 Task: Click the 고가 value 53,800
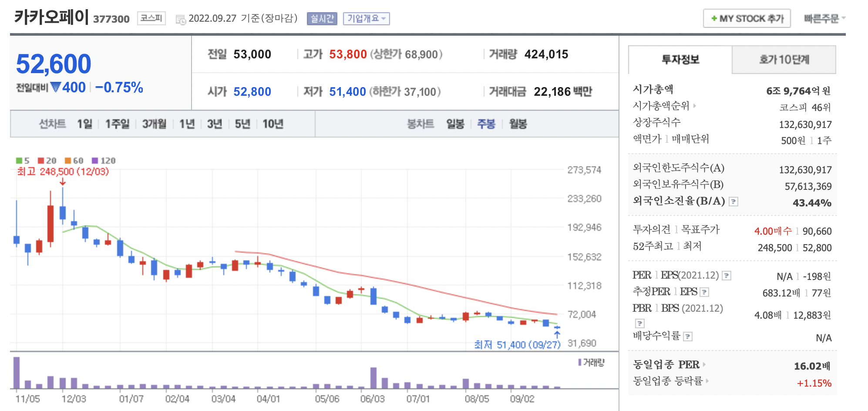tap(348, 54)
